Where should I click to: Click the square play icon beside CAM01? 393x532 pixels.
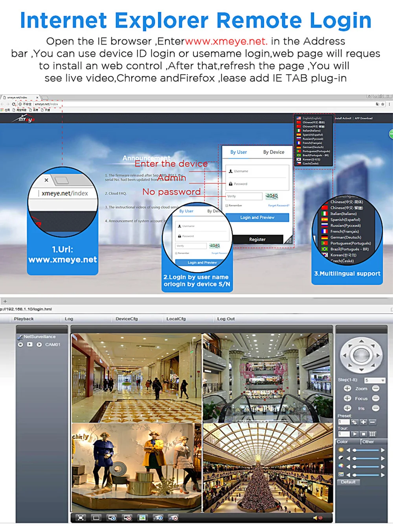[x=30, y=344]
